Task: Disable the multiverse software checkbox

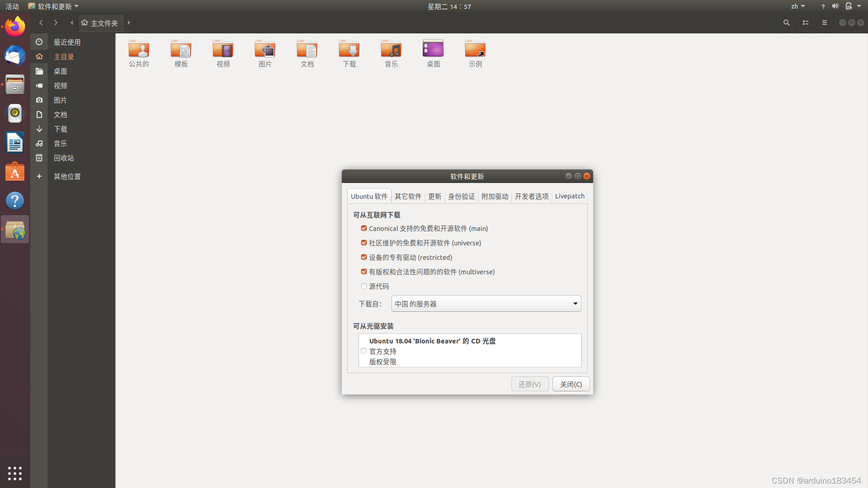Action: (x=364, y=272)
